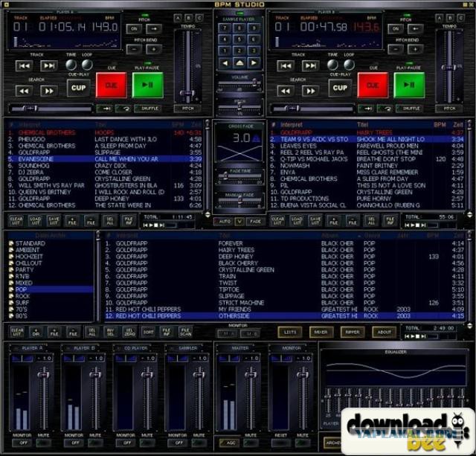Screen dimensions: 476x456
Task: Jump to previous track in Player B
Action: 286,66
